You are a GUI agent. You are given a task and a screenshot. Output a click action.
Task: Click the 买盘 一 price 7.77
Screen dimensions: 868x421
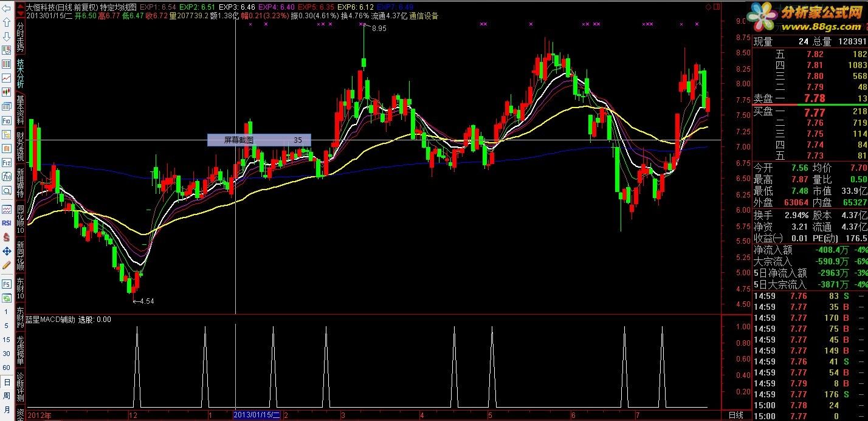pos(814,112)
